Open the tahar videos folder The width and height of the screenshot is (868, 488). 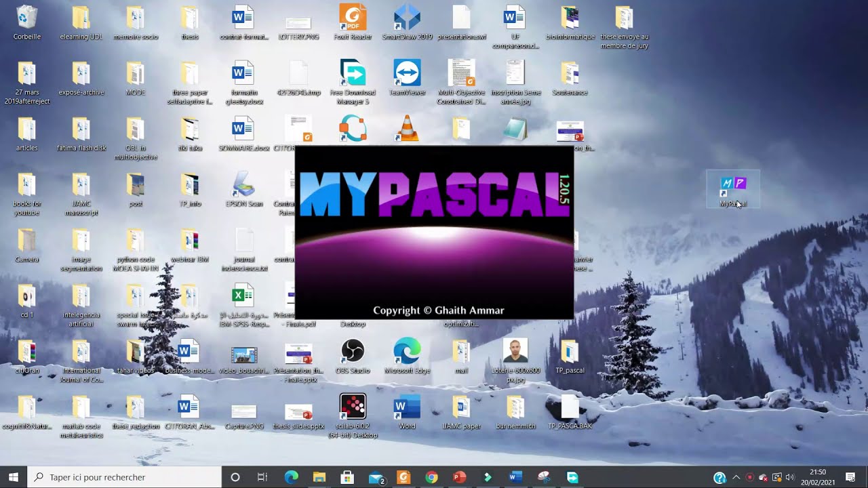click(x=136, y=356)
